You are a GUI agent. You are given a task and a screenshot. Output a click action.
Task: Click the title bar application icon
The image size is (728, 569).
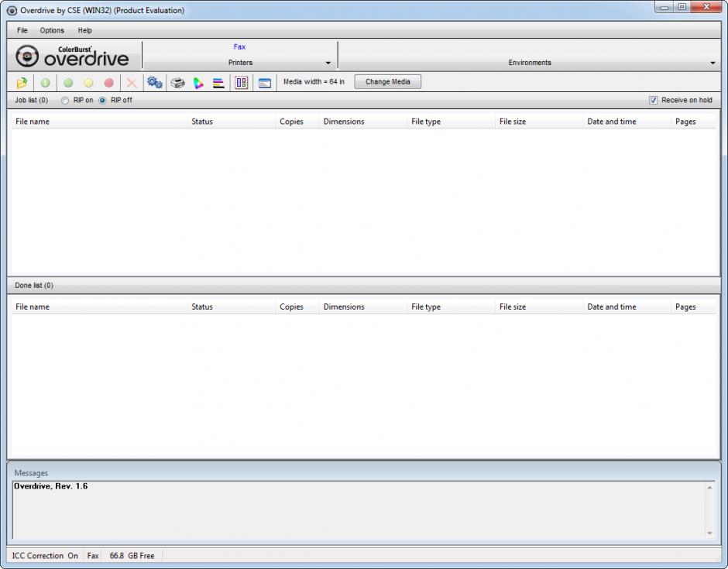point(12,10)
